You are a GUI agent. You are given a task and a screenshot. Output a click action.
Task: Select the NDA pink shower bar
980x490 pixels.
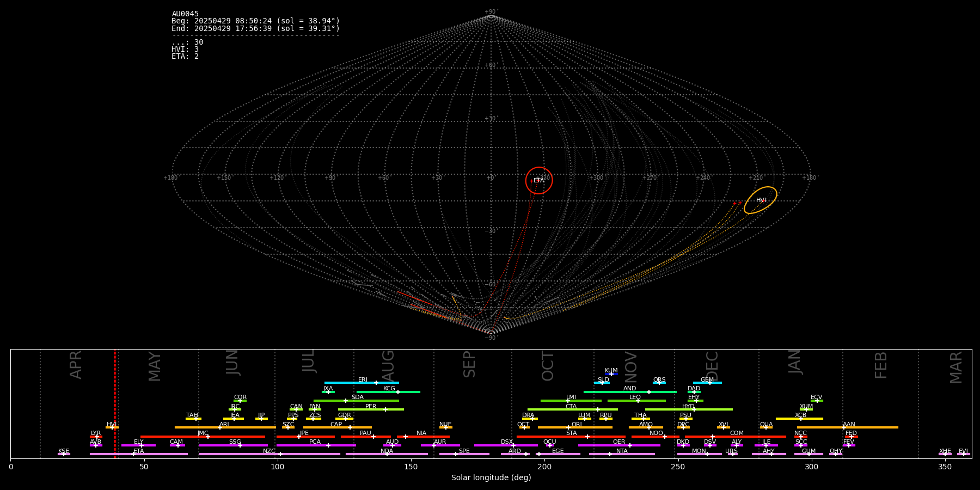click(x=387, y=454)
